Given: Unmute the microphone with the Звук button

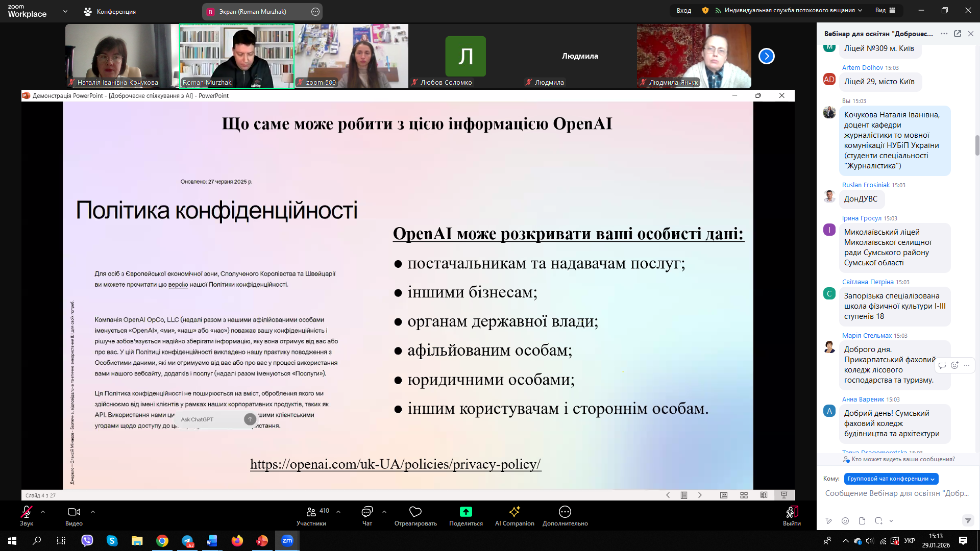Looking at the screenshot, I should [x=27, y=512].
